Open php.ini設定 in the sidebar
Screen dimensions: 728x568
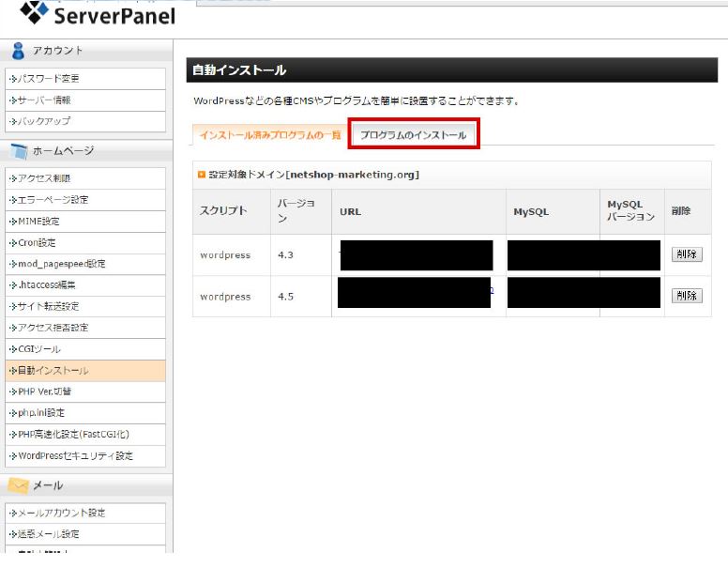[x=85, y=413]
